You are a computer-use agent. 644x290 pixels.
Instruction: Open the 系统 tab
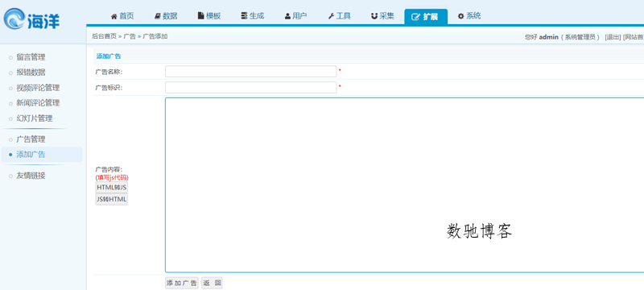click(469, 16)
